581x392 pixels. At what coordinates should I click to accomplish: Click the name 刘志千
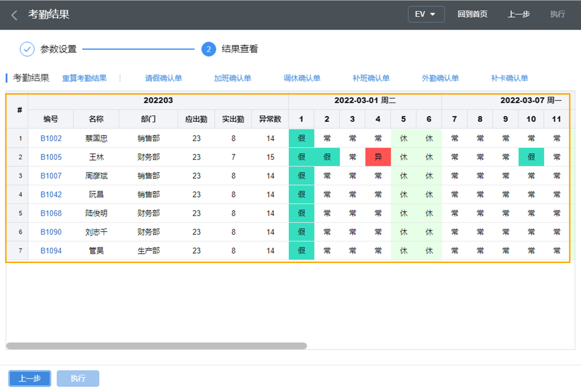(x=96, y=232)
